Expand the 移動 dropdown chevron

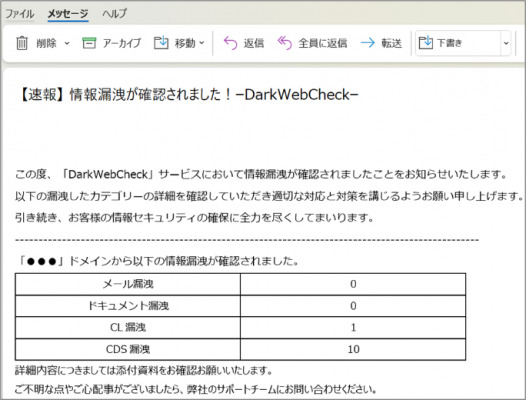click(x=202, y=43)
